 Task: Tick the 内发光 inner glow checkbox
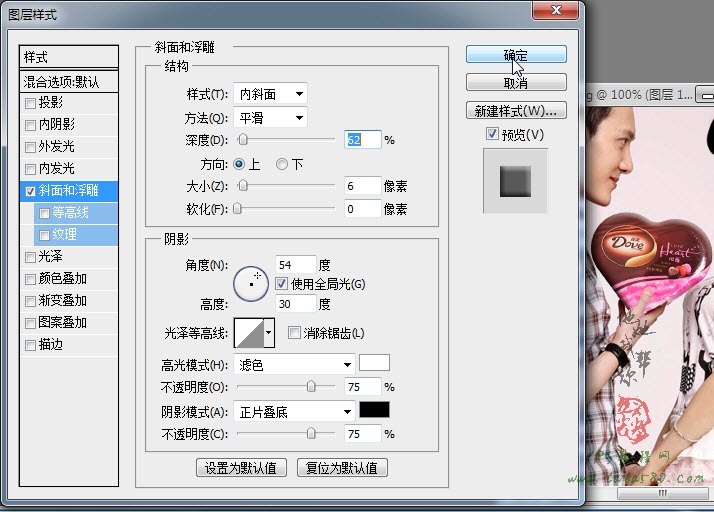[31, 169]
